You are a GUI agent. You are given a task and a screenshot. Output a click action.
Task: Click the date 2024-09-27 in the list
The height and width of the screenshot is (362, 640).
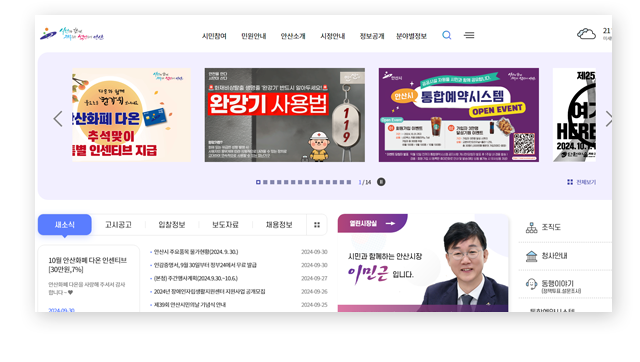tap(314, 278)
